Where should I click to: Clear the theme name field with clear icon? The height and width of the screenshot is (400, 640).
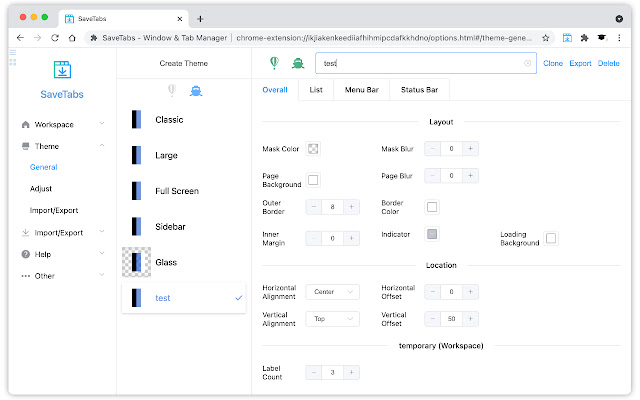pos(527,63)
